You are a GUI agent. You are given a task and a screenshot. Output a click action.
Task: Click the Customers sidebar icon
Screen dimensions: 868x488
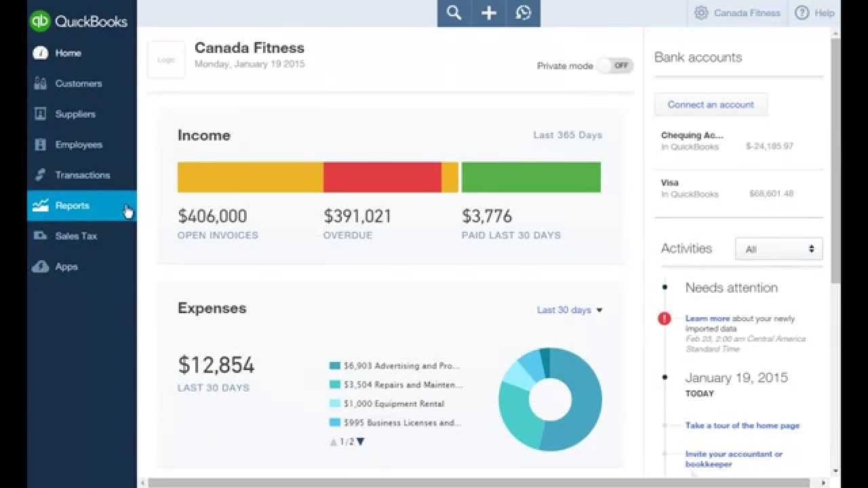(41, 83)
